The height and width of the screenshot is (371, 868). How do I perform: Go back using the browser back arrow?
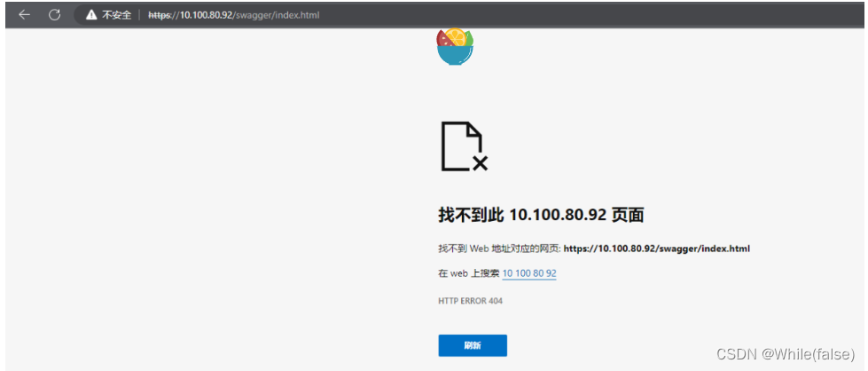24,15
